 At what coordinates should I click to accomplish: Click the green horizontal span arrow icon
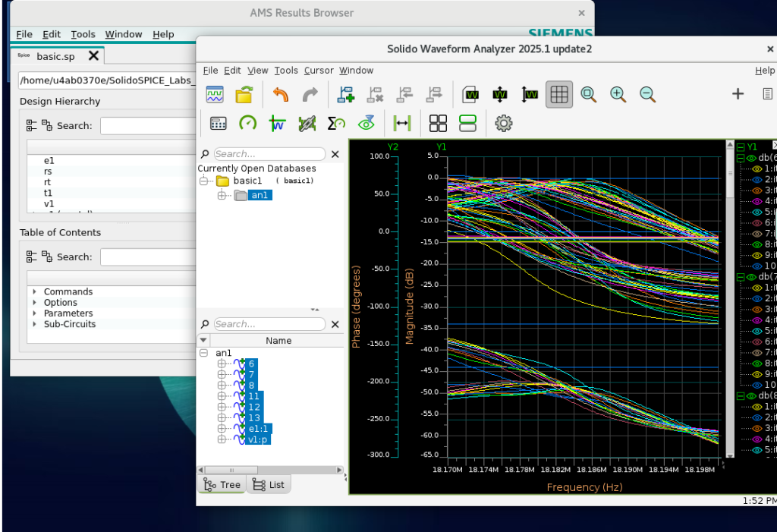pos(402,124)
